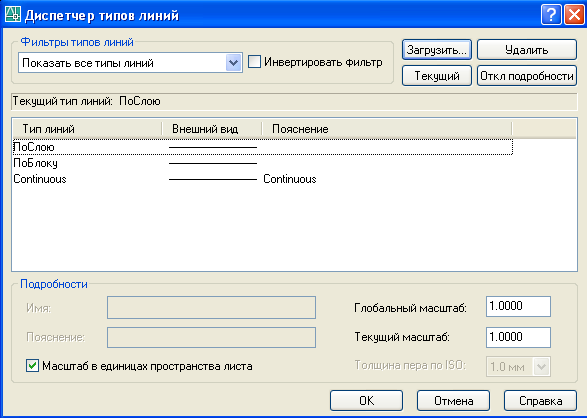Close the Диспетчер типов линий dialog
Image resolution: width=587 pixels, height=418 pixels.
574,15
